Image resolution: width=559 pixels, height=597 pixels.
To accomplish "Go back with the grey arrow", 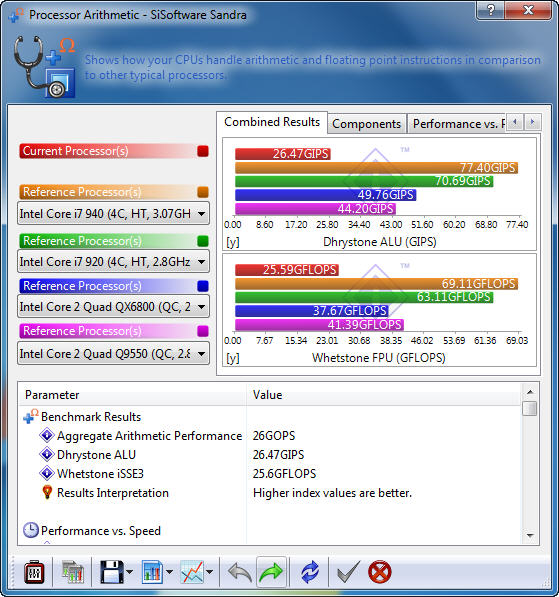I will pyautogui.click(x=240, y=572).
